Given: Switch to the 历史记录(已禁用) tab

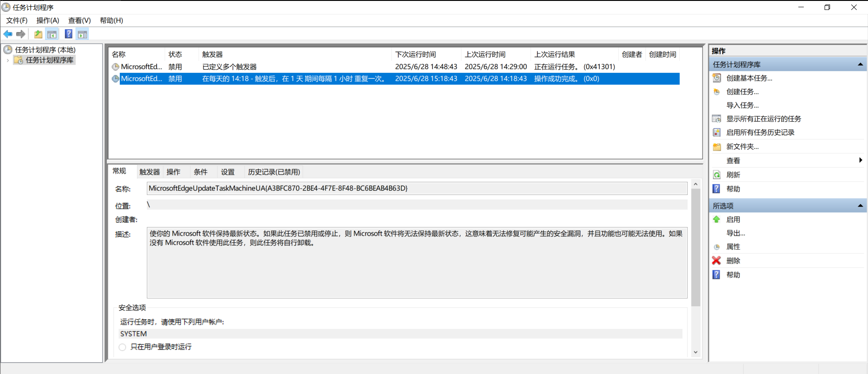Looking at the screenshot, I should click(274, 172).
